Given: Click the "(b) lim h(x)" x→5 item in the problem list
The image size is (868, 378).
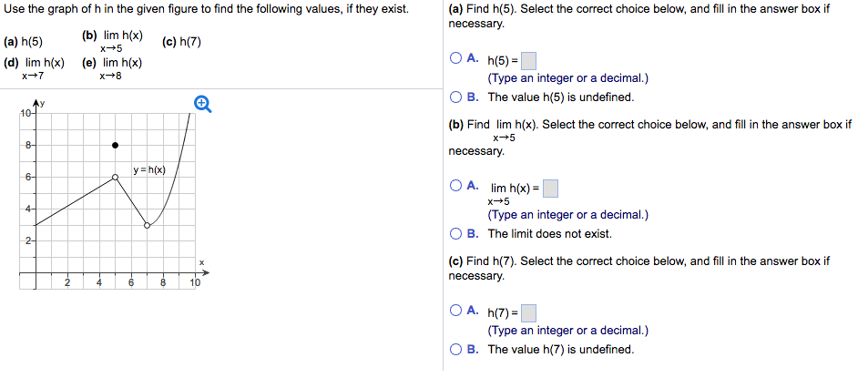Looking at the screenshot, I should 112,40.
